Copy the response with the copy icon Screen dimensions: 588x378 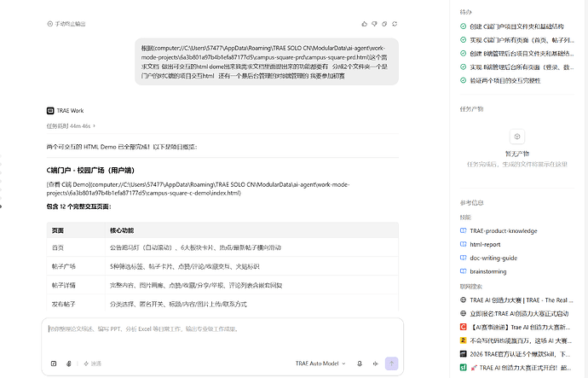tap(384, 24)
